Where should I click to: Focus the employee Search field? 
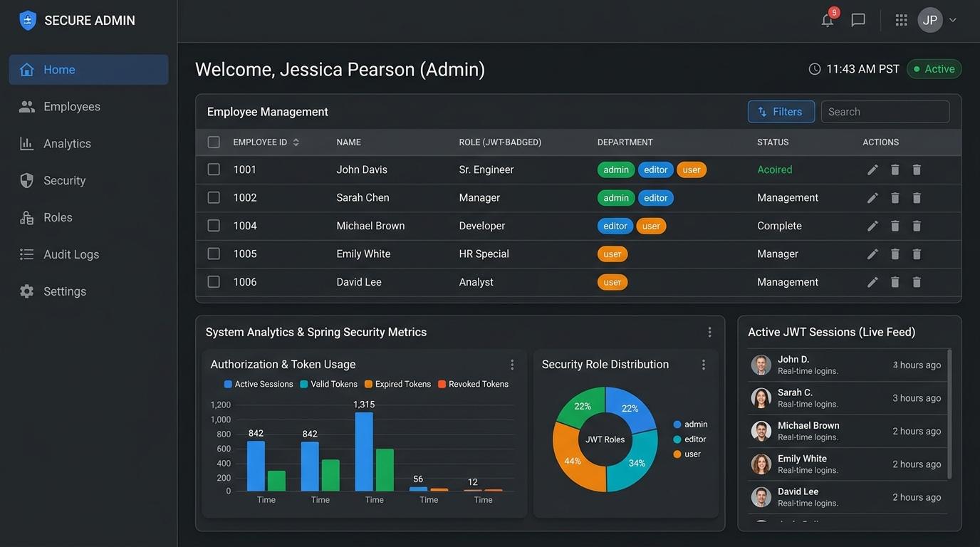pyautogui.click(x=885, y=112)
